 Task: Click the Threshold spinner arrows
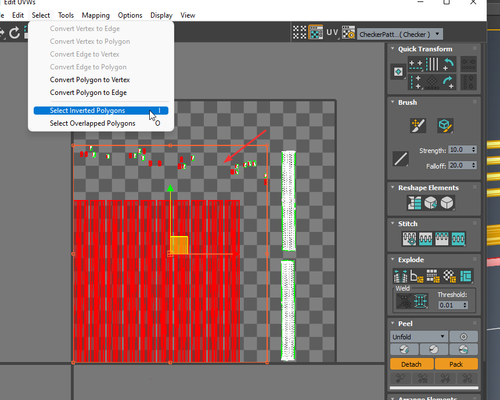465,305
